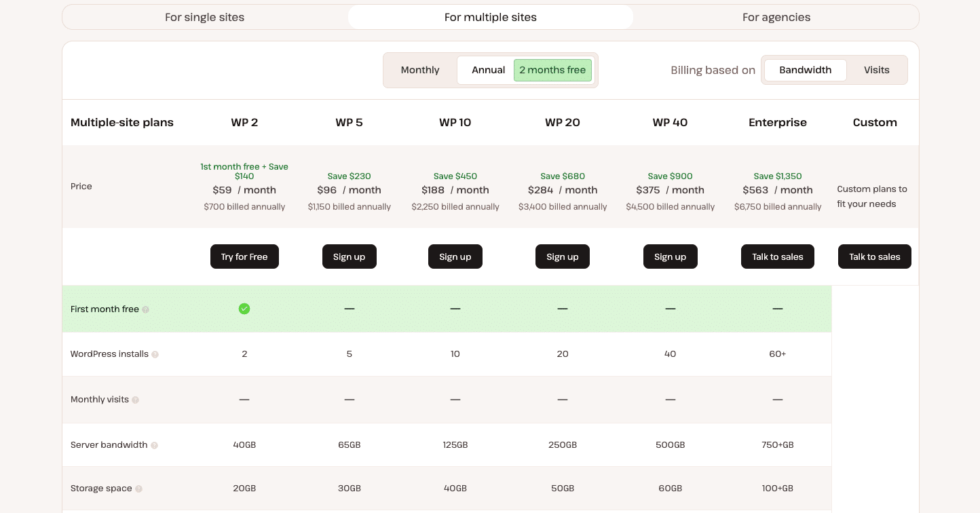Click the Storage space info icon
The width and height of the screenshot is (980, 513).
click(138, 489)
